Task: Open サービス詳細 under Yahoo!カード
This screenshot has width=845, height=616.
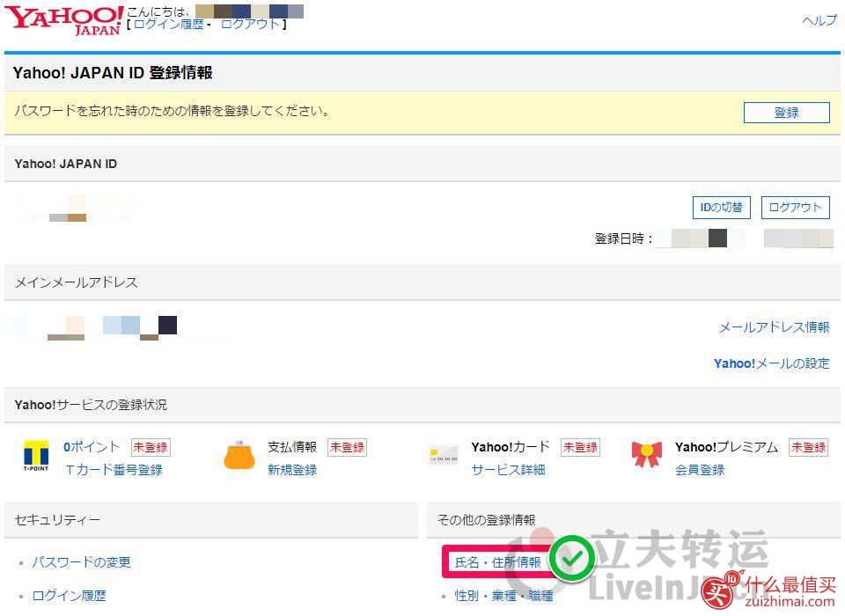Action: pyautogui.click(x=508, y=470)
